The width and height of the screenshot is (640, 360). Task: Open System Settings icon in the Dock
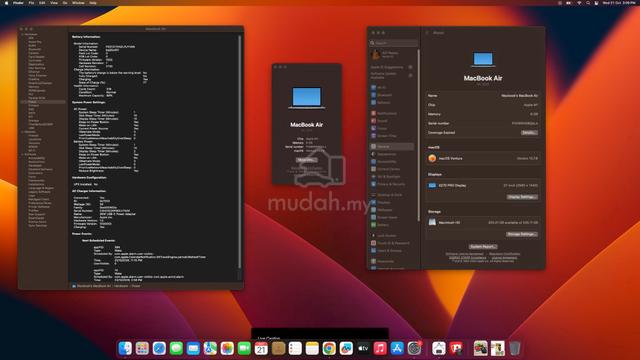tap(414, 349)
